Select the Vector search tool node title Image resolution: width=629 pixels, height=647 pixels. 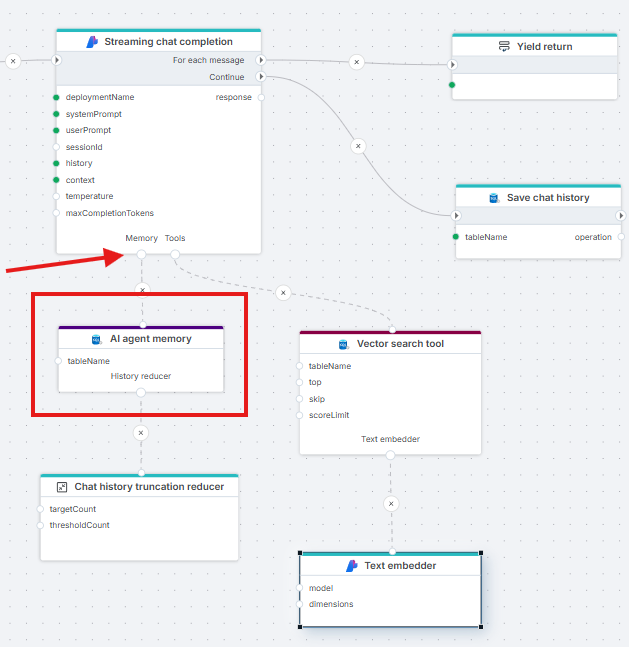point(400,344)
